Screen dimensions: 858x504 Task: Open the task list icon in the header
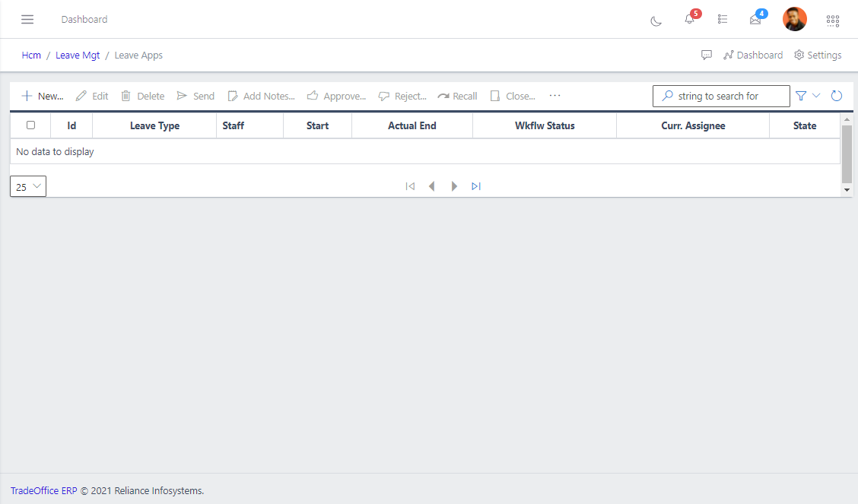point(723,20)
